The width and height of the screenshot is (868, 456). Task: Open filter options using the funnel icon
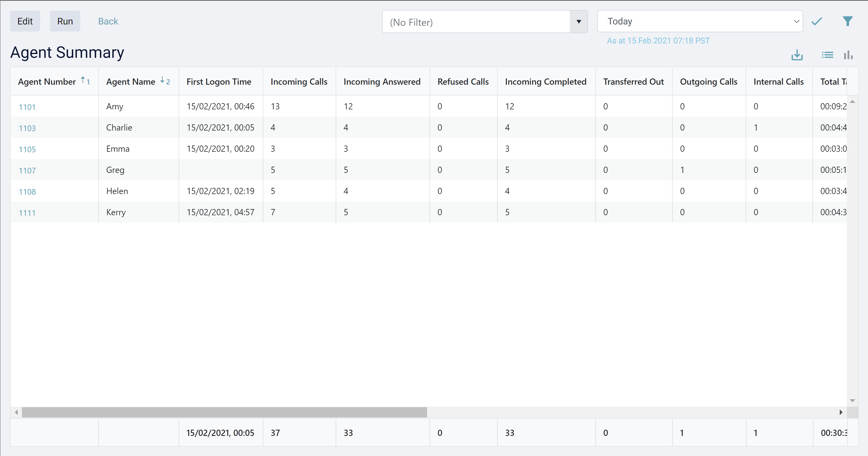click(x=848, y=21)
